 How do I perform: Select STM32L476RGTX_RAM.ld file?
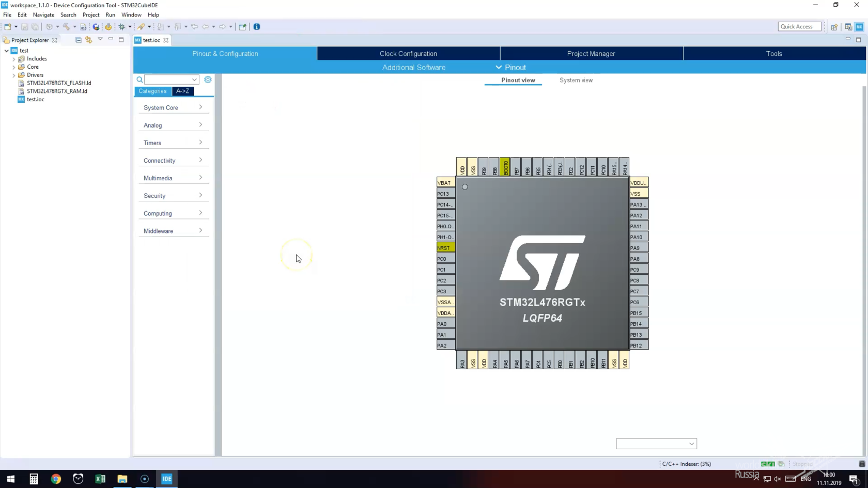[x=57, y=91]
